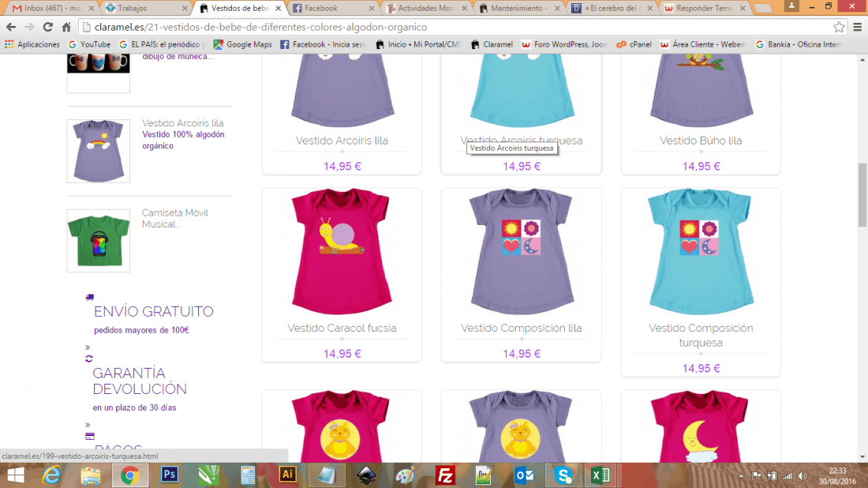
Task: Click the Vestido Caracol fucsia title
Action: (342, 328)
